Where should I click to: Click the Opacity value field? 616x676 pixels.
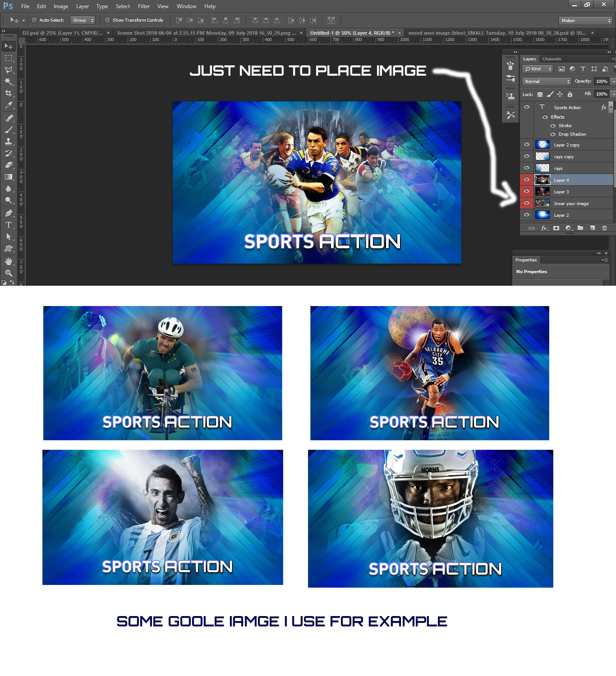tap(602, 82)
